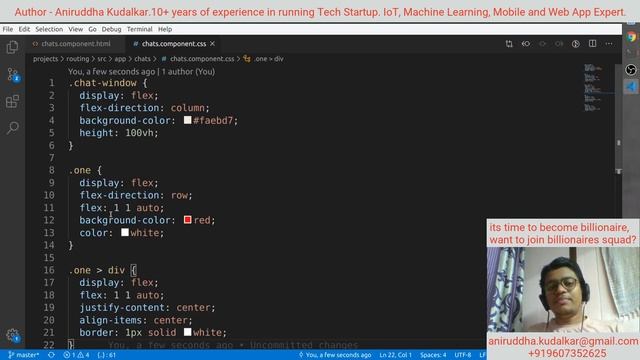Open the white border color swatch on line 21
The width and height of the screenshot is (640, 360).
click(x=187, y=332)
